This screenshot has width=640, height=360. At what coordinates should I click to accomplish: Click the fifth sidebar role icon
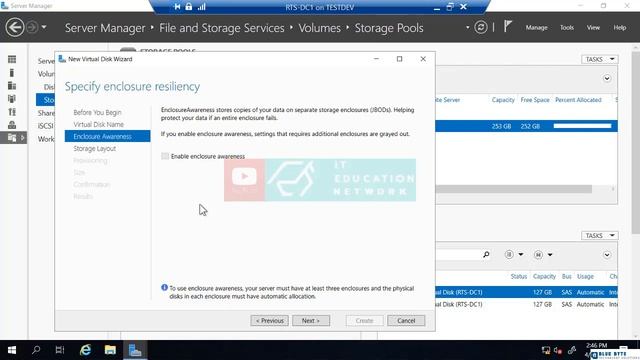12,112
